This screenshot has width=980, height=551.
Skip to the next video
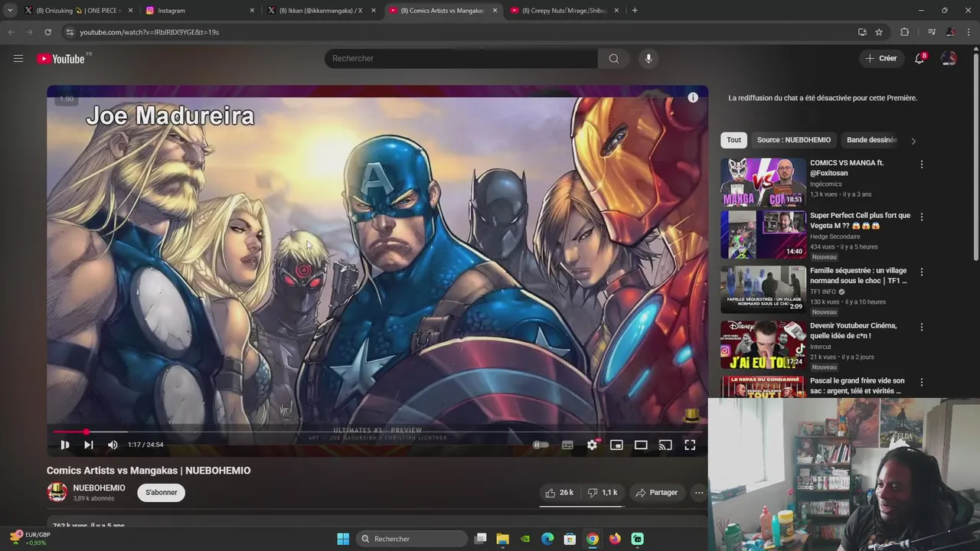(89, 445)
